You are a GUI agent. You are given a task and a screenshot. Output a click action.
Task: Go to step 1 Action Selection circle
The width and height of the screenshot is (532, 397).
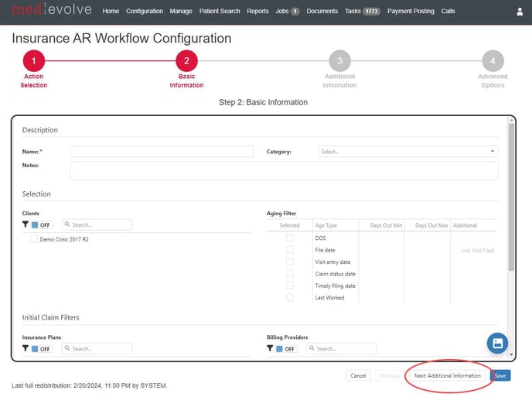pyautogui.click(x=33, y=61)
